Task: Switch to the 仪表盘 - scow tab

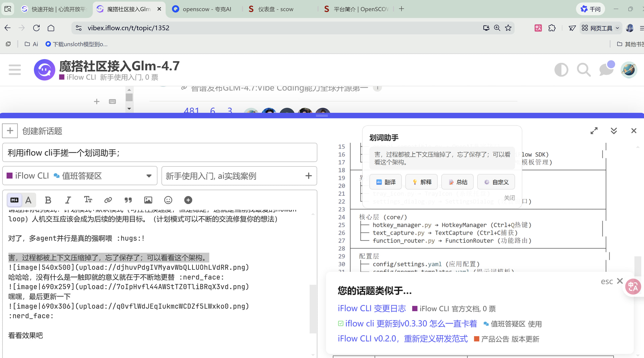Action: [x=275, y=9]
